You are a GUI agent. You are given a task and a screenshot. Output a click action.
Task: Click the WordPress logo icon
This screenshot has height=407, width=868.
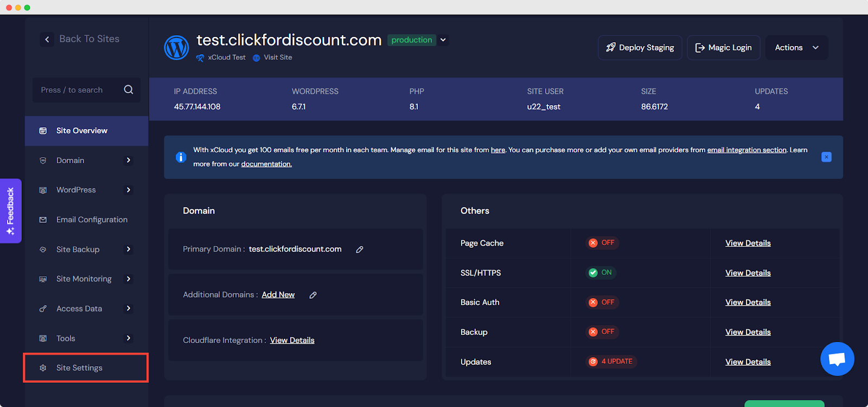[x=176, y=48]
